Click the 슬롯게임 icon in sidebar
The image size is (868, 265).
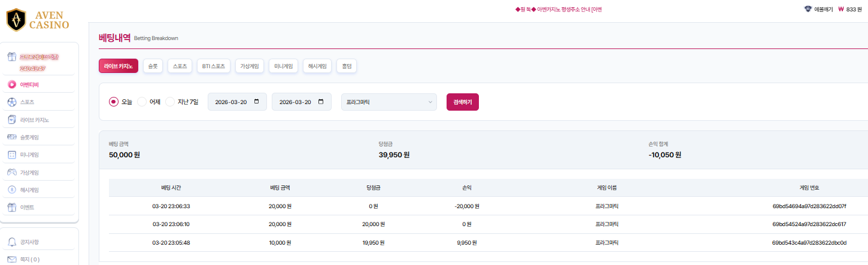click(x=11, y=137)
